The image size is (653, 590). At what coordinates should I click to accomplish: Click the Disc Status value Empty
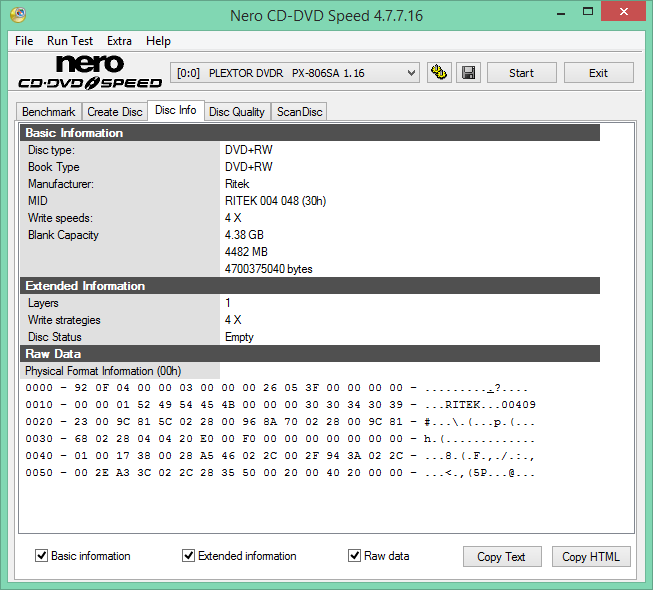(x=239, y=337)
